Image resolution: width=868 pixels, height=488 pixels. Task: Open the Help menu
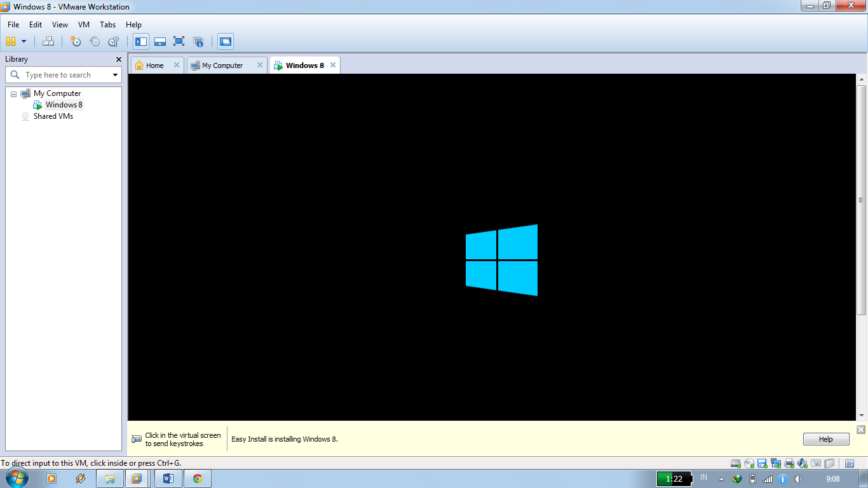133,25
